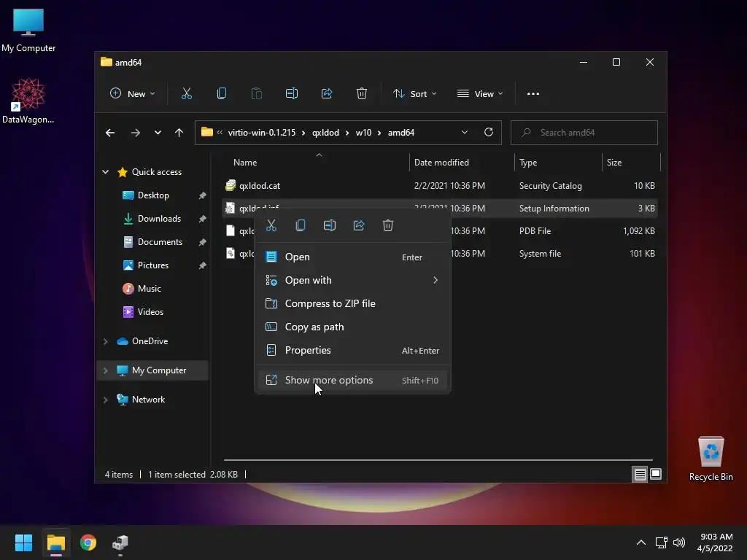Click the device installer taskbar icon
The width and height of the screenshot is (747, 560).
[x=120, y=542]
